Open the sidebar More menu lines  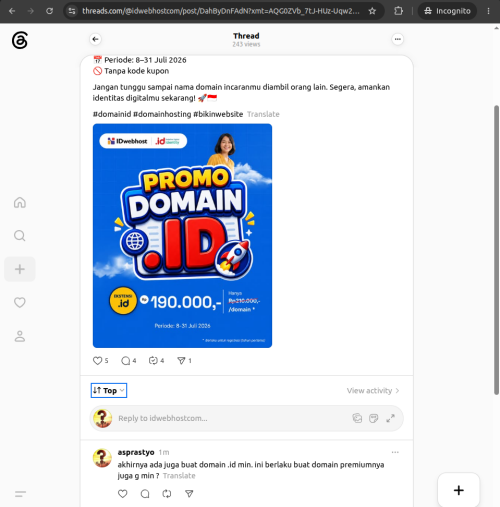click(20, 494)
